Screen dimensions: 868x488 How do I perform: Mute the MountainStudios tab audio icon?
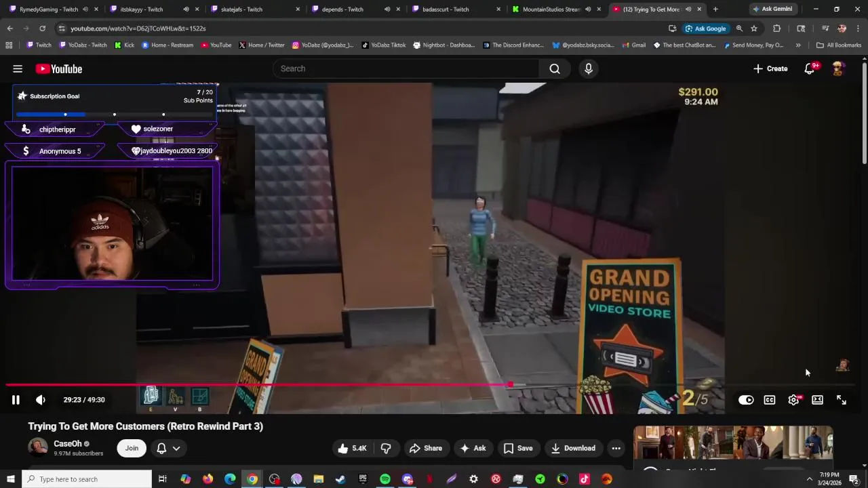pyautogui.click(x=588, y=9)
